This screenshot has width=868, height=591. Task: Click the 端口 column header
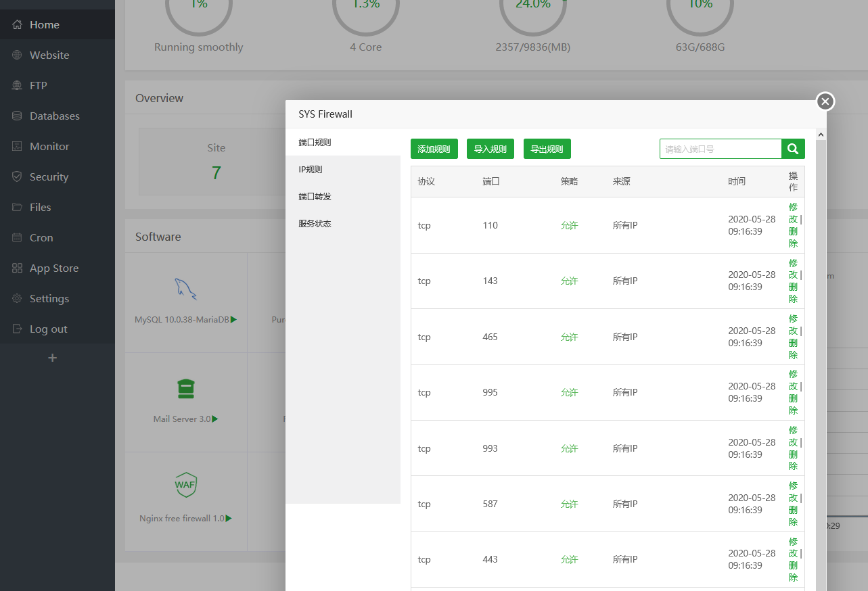[491, 181]
